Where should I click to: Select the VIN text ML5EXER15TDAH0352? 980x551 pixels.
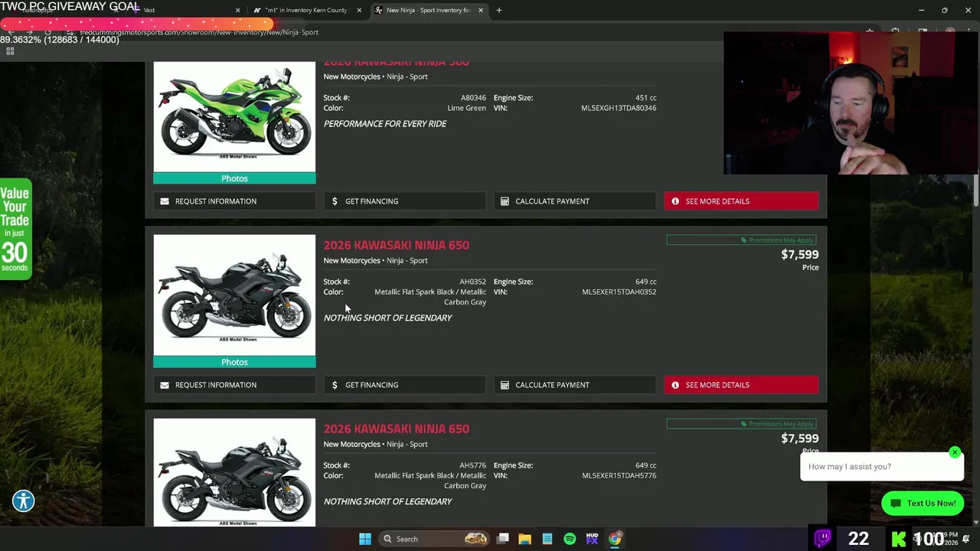pos(619,292)
